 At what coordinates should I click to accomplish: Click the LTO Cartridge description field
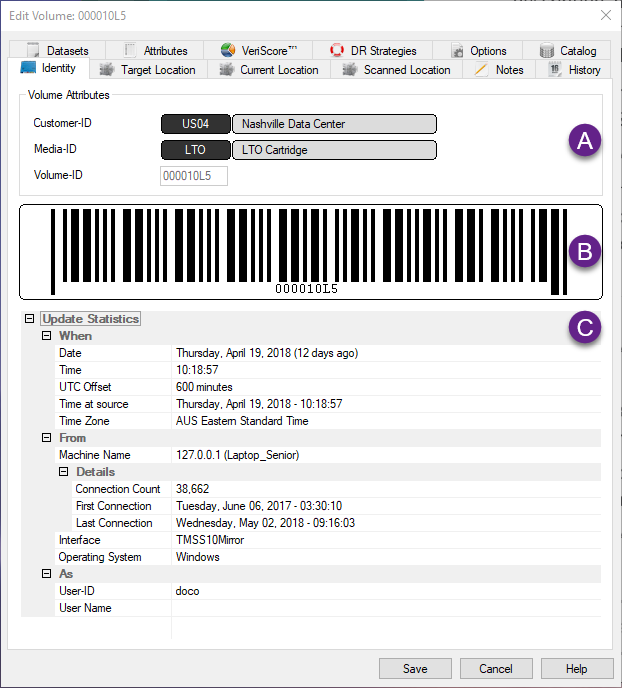pos(334,150)
